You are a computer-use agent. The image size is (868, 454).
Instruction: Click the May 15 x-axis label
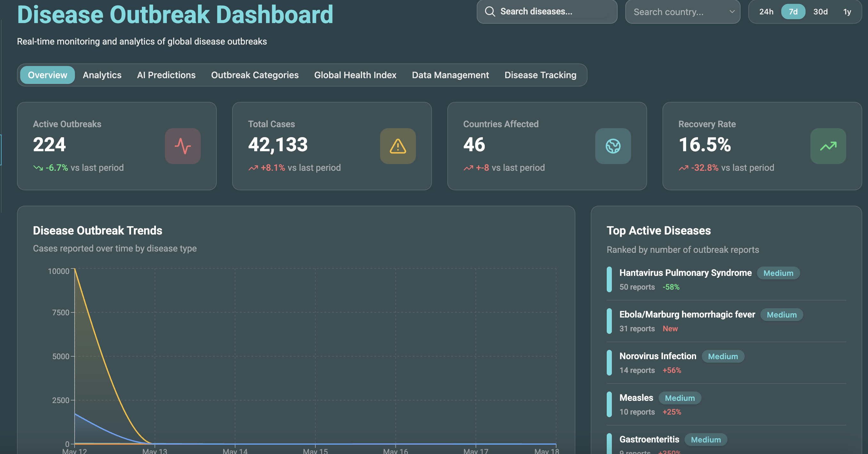(315, 451)
